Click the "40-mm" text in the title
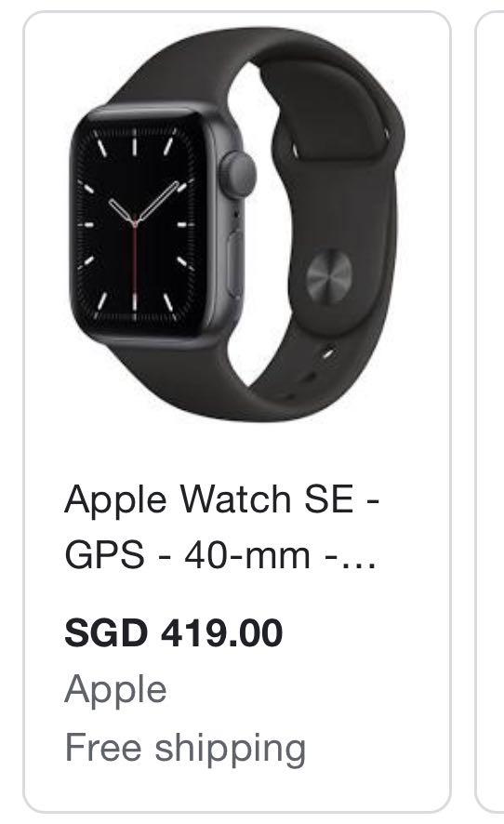This screenshot has width=504, height=824. pyautogui.click(x=247, y=555)
